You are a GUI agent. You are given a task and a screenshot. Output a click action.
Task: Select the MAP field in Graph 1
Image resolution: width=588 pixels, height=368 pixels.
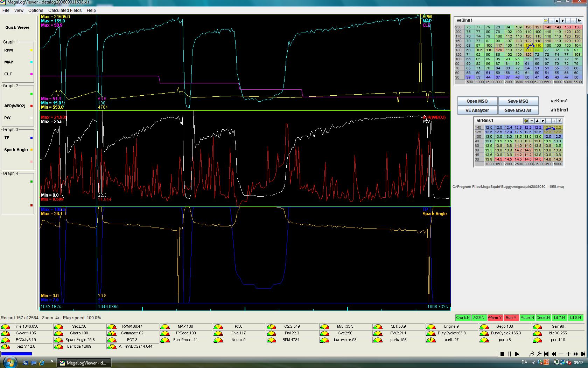click(9, 62)
